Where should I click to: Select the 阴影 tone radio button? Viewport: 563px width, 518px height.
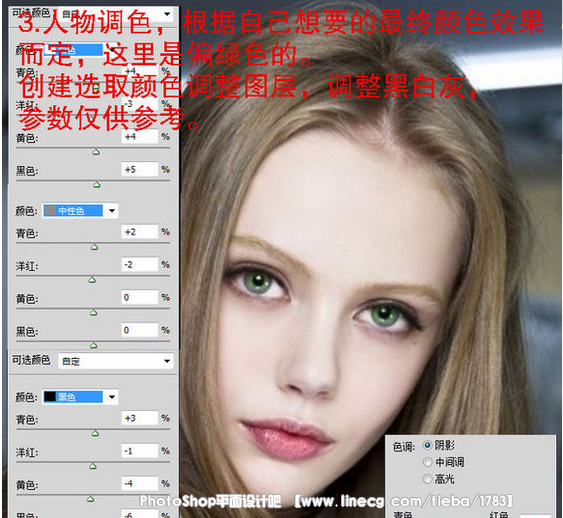tap(427, 445)
